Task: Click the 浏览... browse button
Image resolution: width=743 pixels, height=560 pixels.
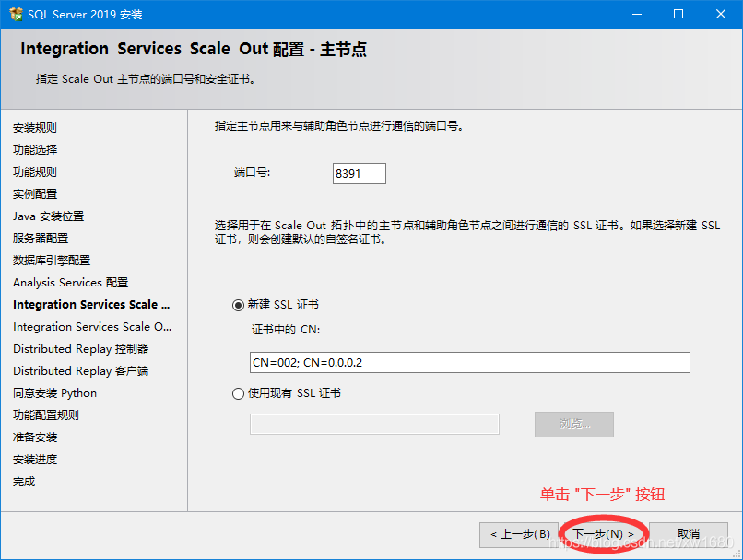Action: [x=574, y=424]
